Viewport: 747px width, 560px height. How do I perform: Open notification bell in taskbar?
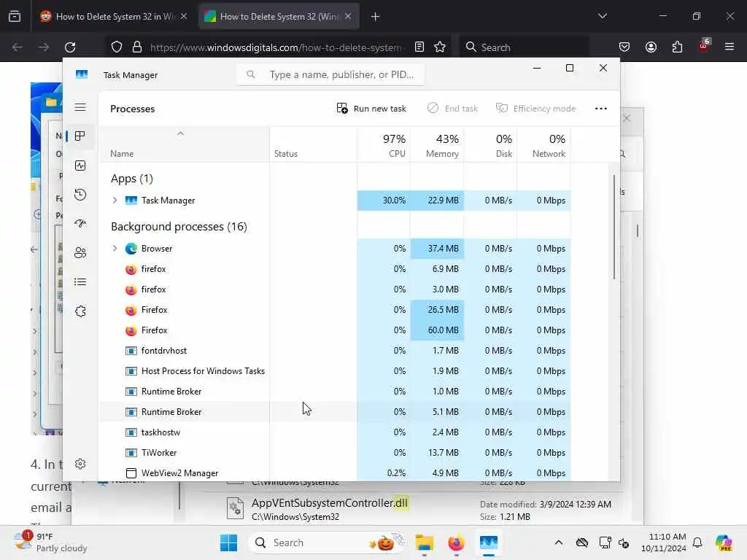click(697, 542)
